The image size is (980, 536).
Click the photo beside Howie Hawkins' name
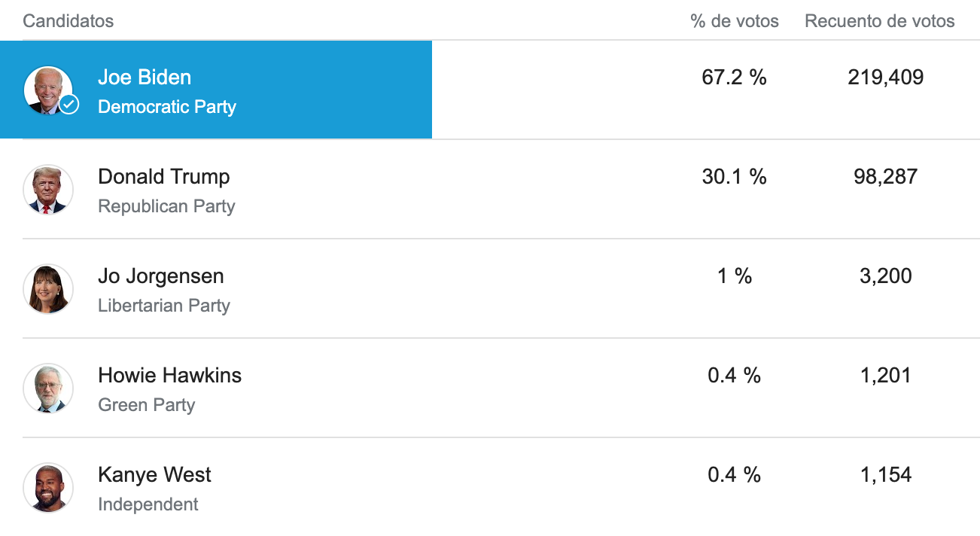coord(48,388)
